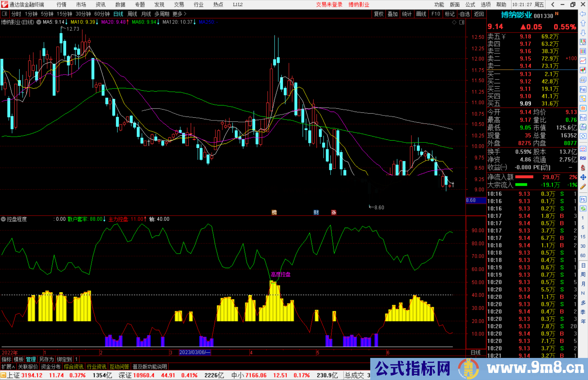Click the RSI indicator sidebar icon

click(x=583, y=158)
